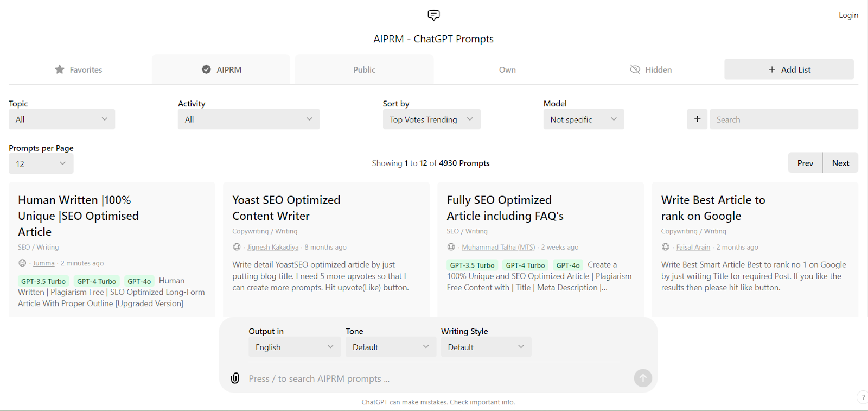The width and height of the screenshot is (868, 411).
Task: Click globe icon next to Muhammad Talha
Action: coord(451,247)
